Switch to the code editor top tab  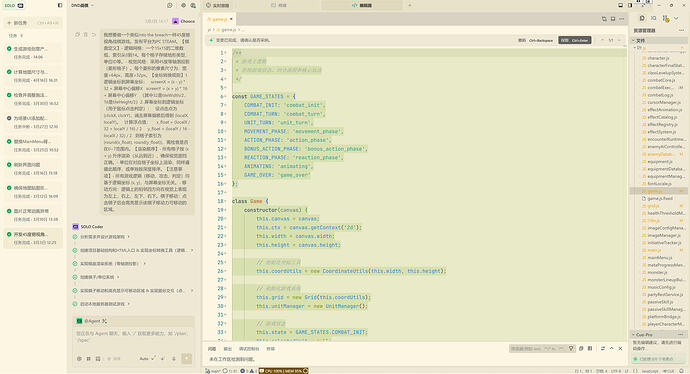[362, 5]
